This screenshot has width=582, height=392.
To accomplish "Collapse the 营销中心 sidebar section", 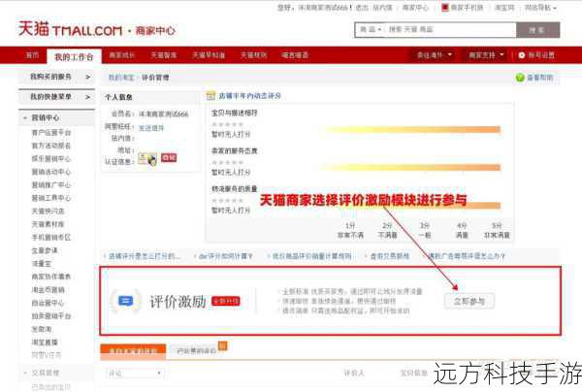I will 25,117.
